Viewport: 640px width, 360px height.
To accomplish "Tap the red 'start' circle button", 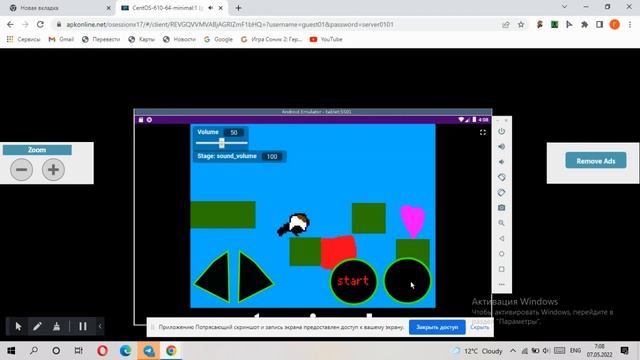I will tap(353, 281).
